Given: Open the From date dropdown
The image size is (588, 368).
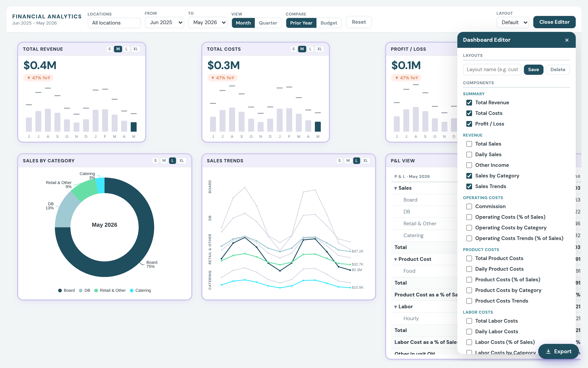Looking at the screenshot, I should click(165, 22).
